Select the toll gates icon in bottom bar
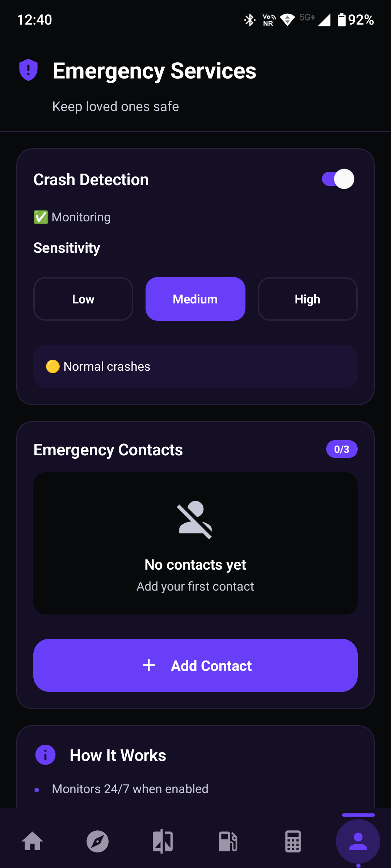 coord(163,842)
